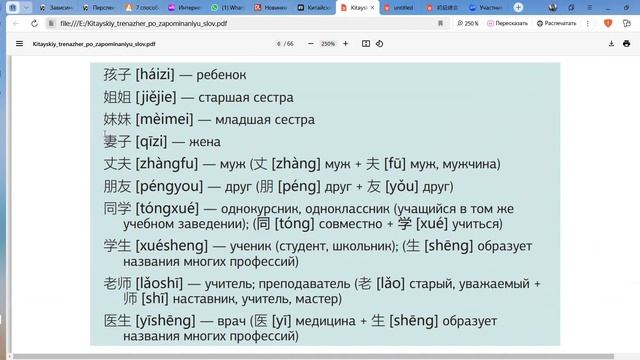Click the word 老师 [lǎoshī]
The width and height of the screenshot is (640, 360).
[143, 283]
